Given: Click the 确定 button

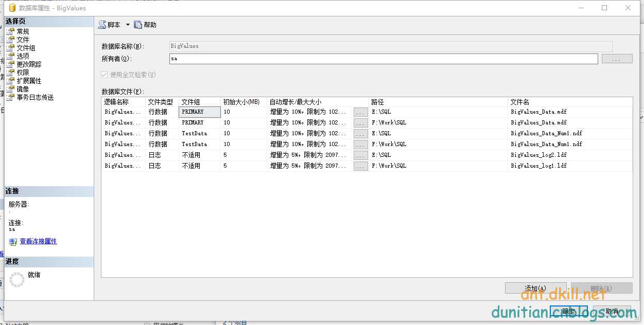Looking at the screenshot, I should [569, 312].
